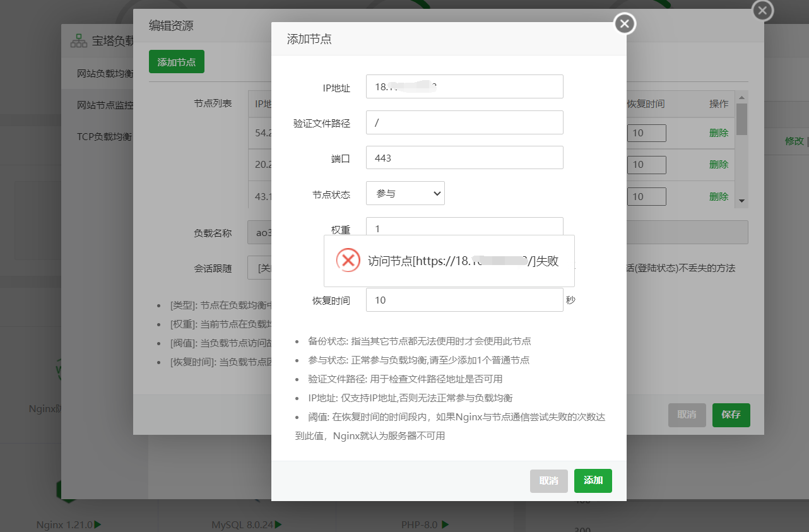Select TCP负载均衡 tab in sidebar
This screenshot has width=809, height=532.
click(105, 136)
